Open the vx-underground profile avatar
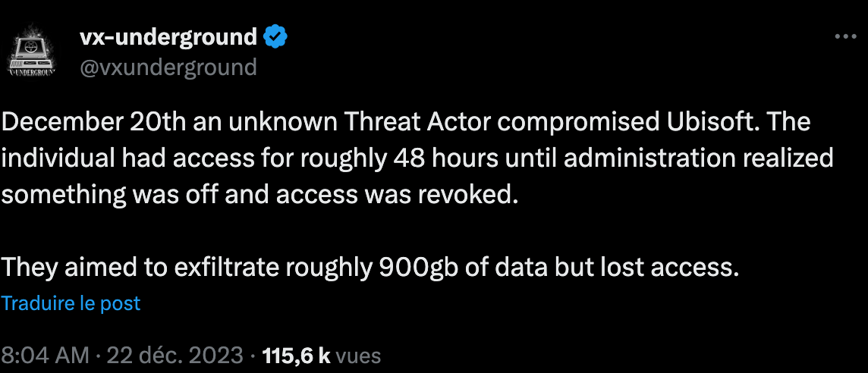Viewport: 868px width, 373px height. [x=31, y=51]
